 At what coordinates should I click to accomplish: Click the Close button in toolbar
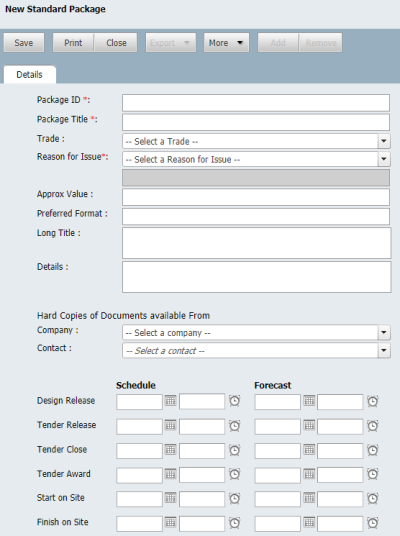coord(116,43)
